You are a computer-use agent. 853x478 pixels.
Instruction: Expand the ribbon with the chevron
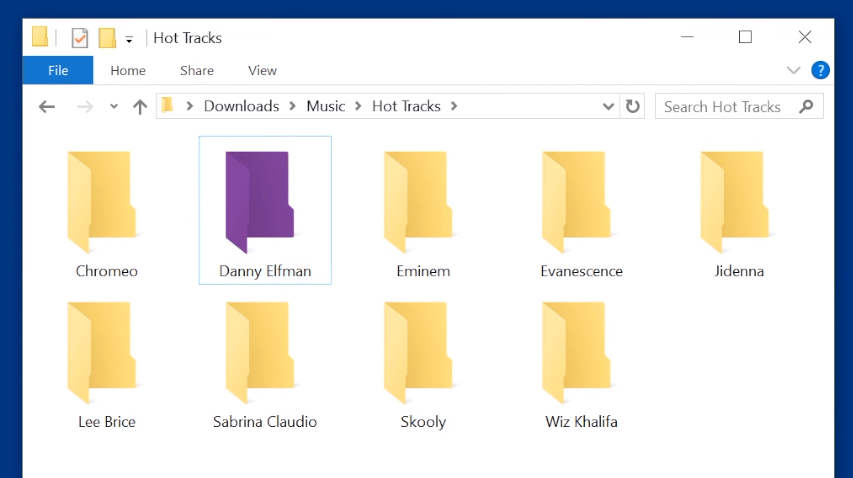tap(794, 70)
